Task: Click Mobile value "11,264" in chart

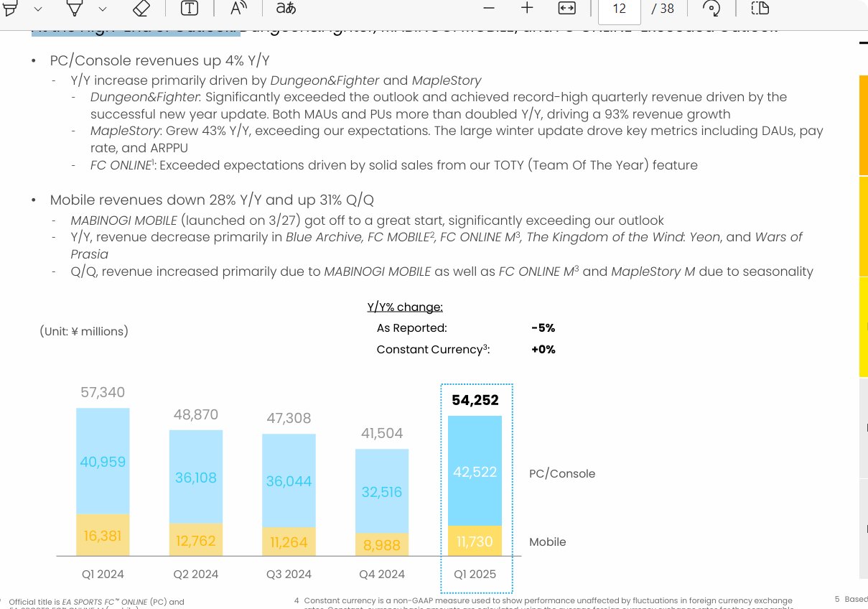Action: click(288, 542)
